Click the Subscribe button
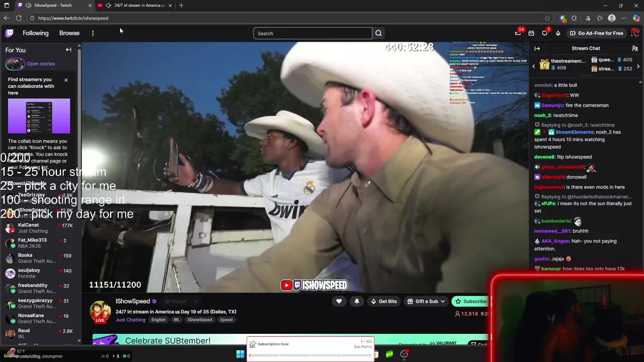The width and height of the screenshot is (644, 362). coord(470,301)
